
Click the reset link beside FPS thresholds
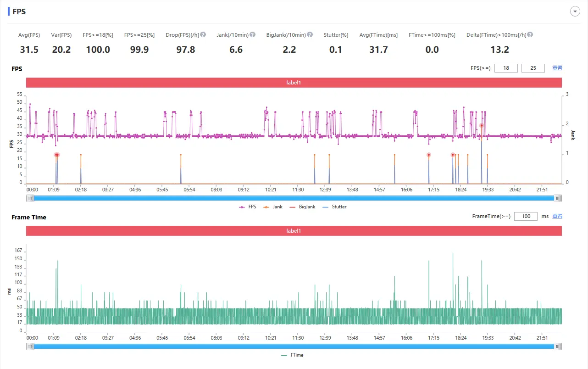tap(557, 68)
